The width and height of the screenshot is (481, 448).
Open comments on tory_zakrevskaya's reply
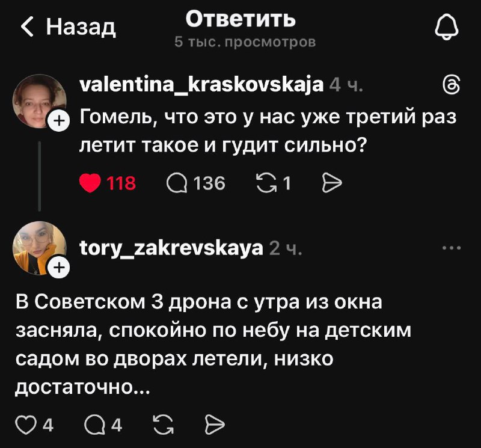point(96,425)
